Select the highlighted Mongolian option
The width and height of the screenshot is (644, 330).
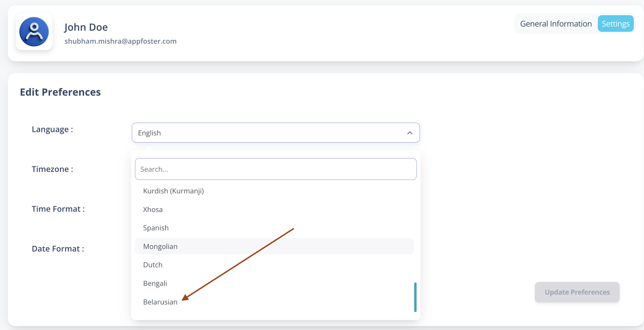point(274,246)
